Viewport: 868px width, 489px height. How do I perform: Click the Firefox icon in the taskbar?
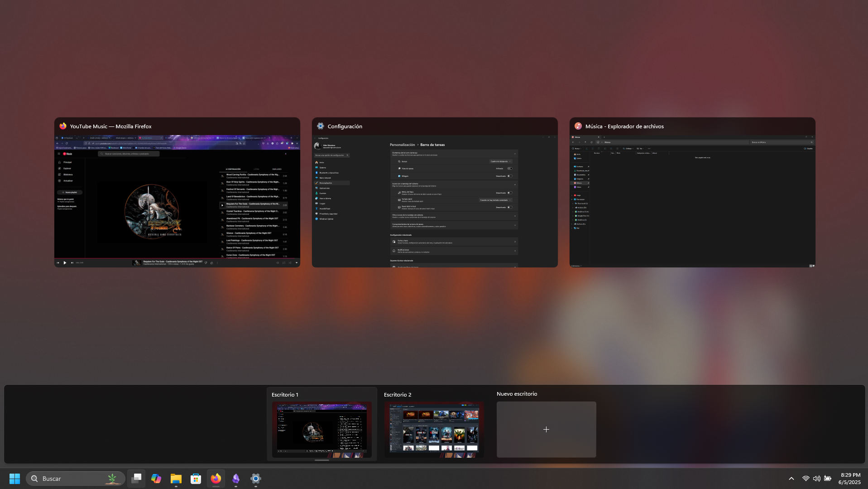pos(216,479)
